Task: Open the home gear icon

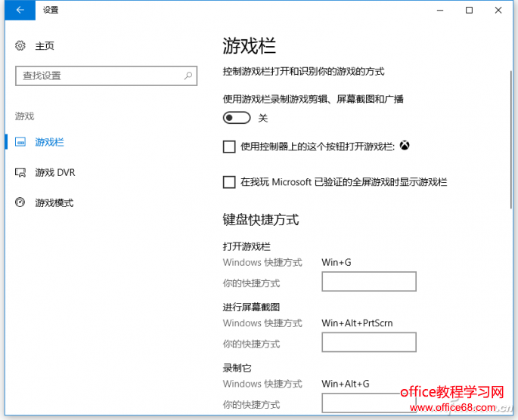Action: pyautogui.click(x=20, y=45)
